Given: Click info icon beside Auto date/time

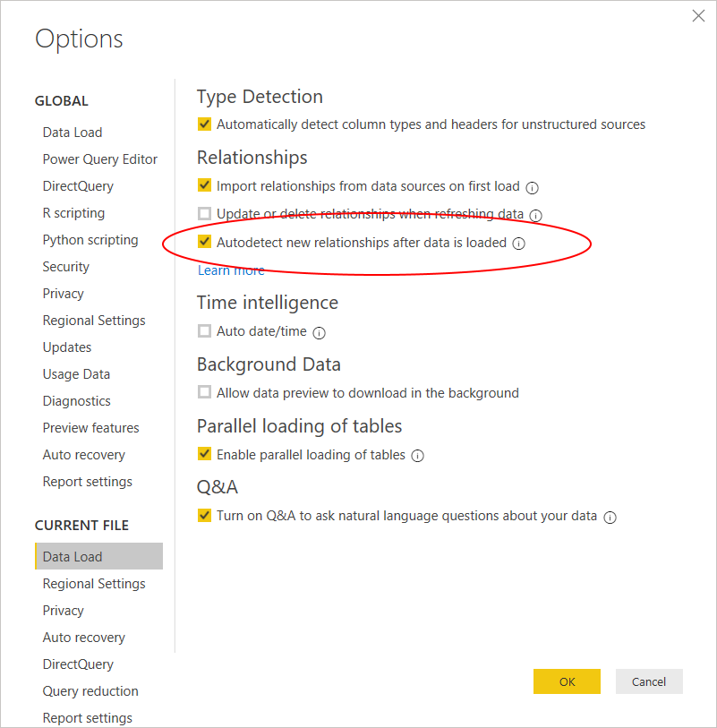Looking at the screenshot, I should pos(319,333).
